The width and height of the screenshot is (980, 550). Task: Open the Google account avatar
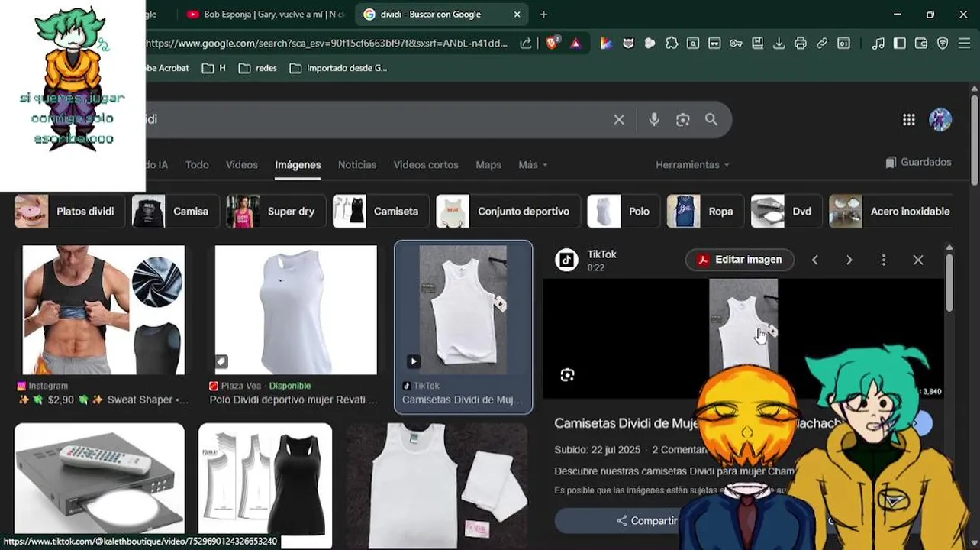pyautogui.click(x=940, y=119)
